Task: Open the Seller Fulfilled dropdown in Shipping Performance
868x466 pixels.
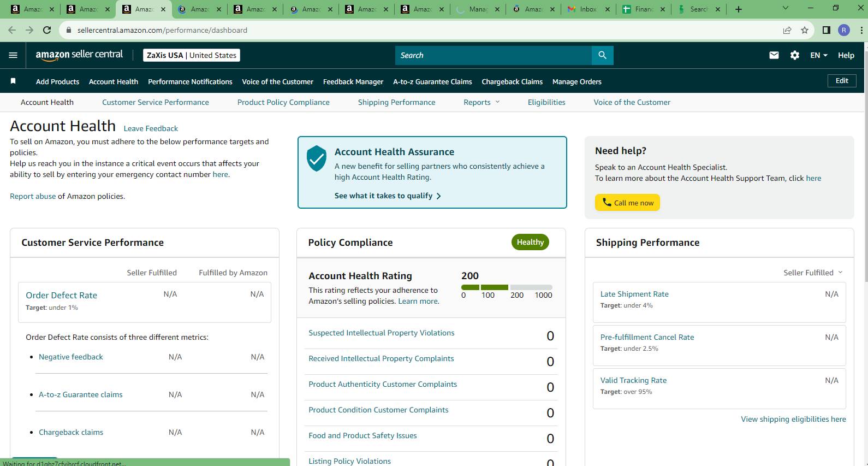Action: coord(813,273)
